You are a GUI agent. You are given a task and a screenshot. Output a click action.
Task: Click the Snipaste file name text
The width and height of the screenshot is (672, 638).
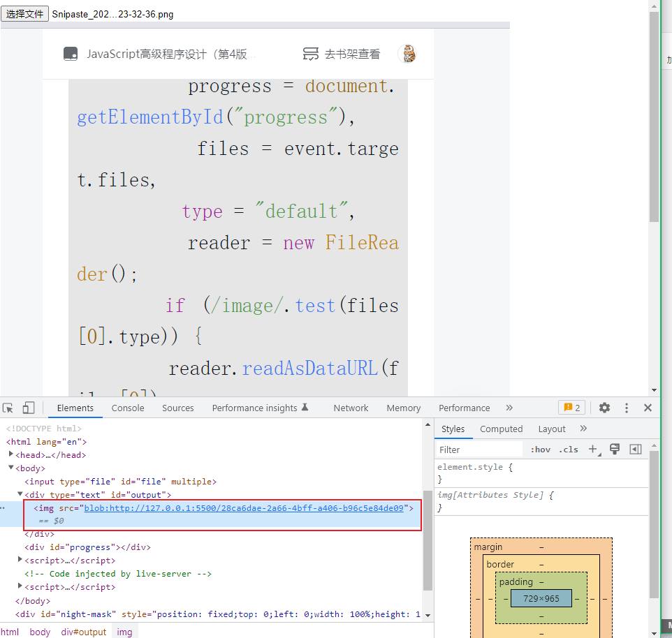(x=112, y=14)
